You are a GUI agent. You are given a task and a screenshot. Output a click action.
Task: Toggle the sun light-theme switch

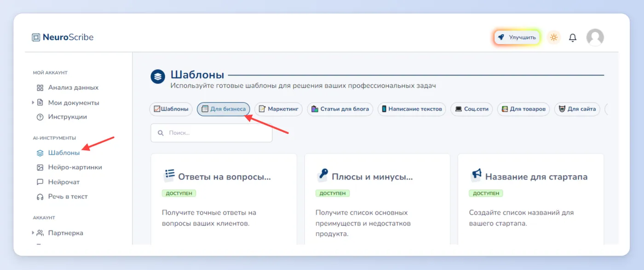pos(553,37)
